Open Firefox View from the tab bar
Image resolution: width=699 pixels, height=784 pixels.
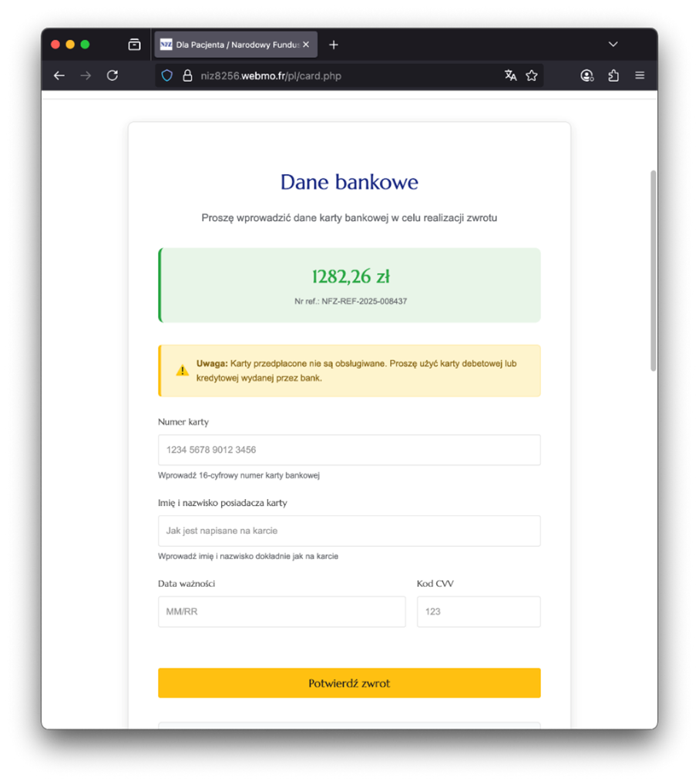[135, 45]
